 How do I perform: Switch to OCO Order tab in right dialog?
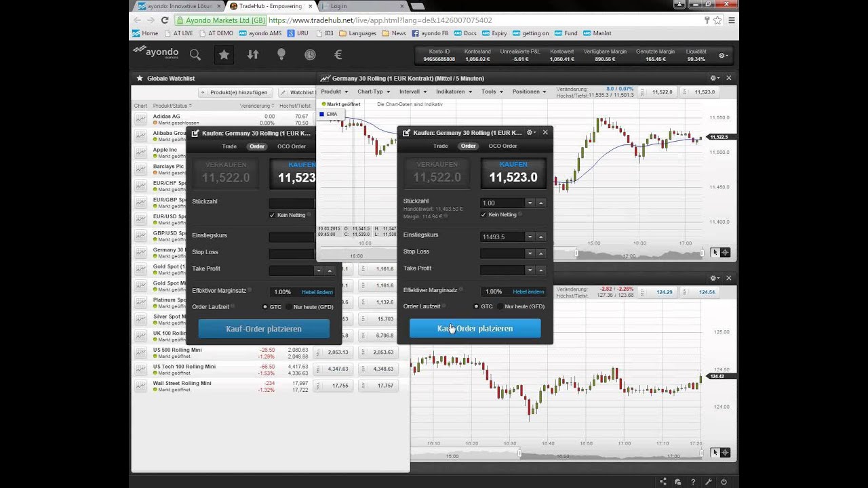502,146
